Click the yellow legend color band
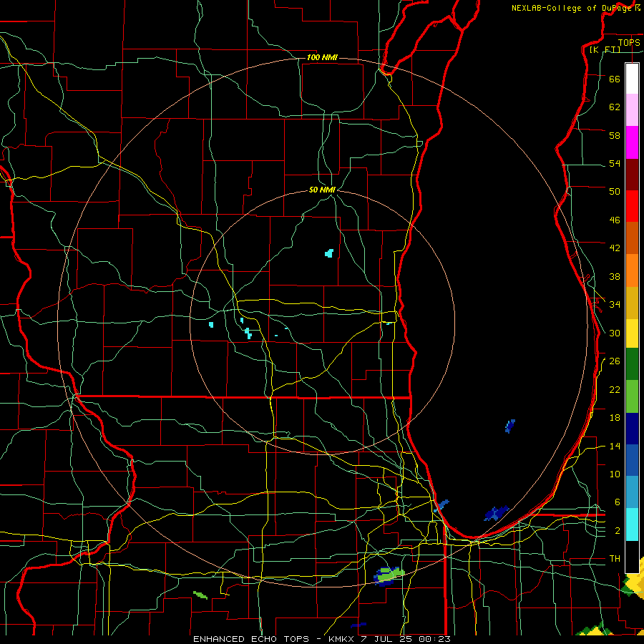This screenshot has width=644, height=644. click(632, 333)
